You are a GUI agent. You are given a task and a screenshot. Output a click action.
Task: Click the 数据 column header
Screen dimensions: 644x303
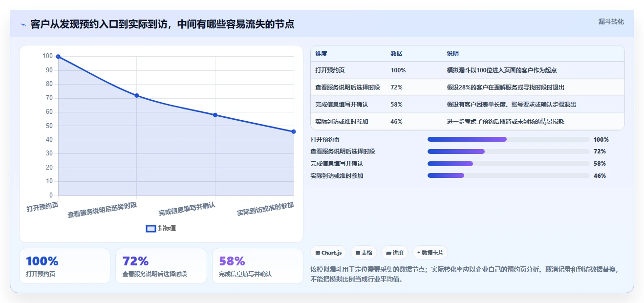point(396,54)
